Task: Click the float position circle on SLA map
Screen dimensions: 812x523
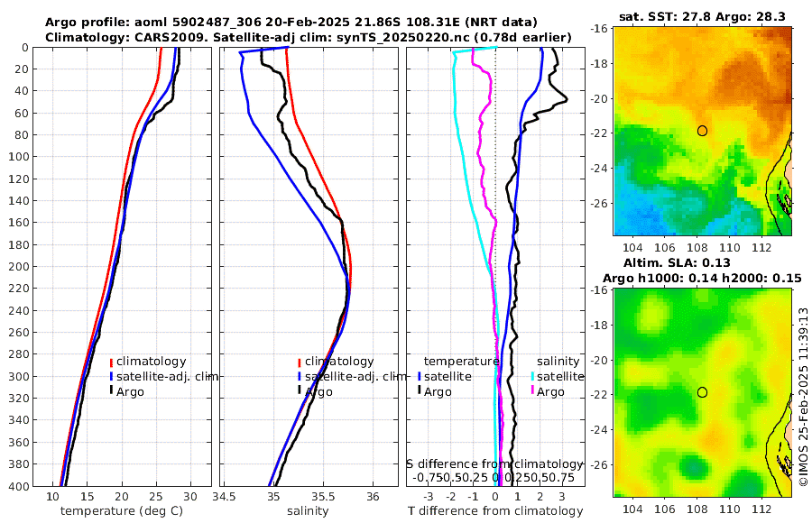Action: [702, 392]
